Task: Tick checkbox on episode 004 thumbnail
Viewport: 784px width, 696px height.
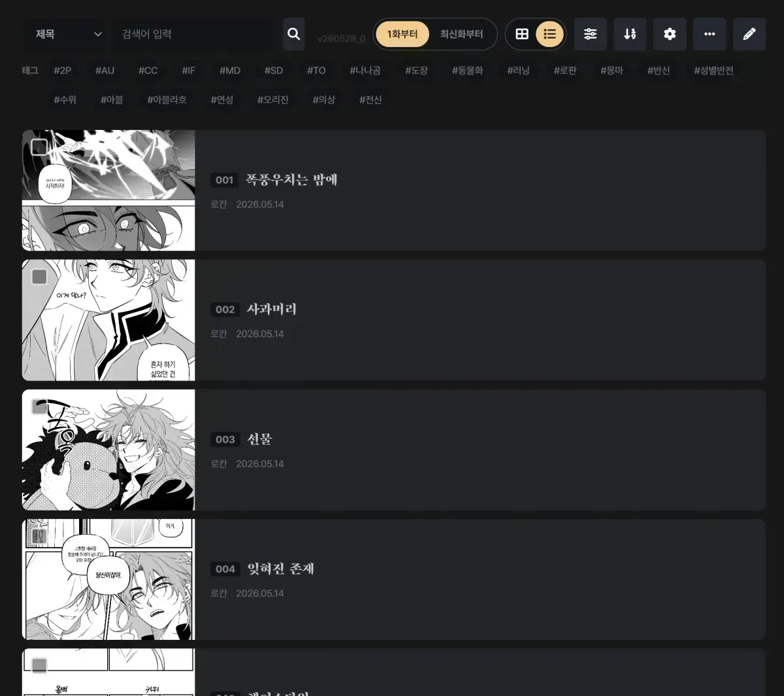Action: point(39,536)
